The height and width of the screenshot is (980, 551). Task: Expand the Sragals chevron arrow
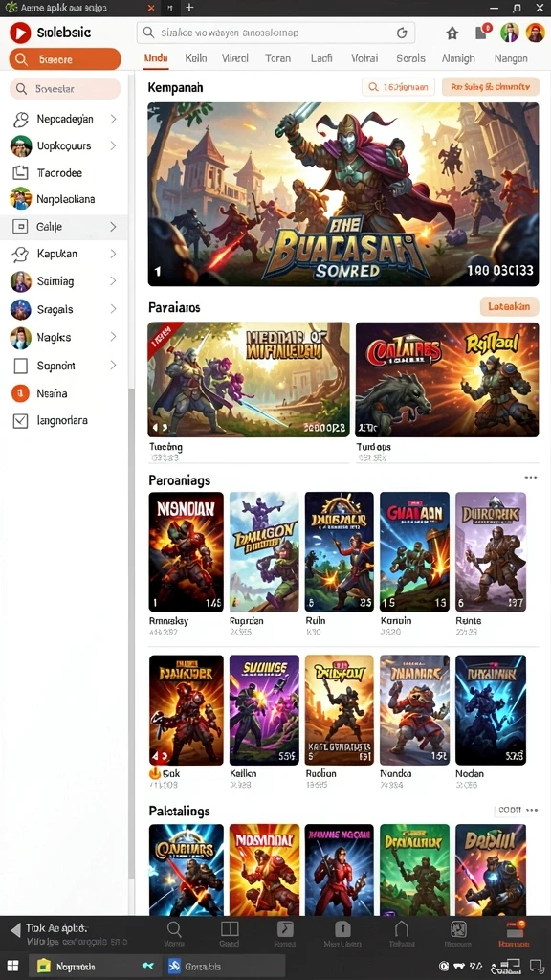point(113,309)
